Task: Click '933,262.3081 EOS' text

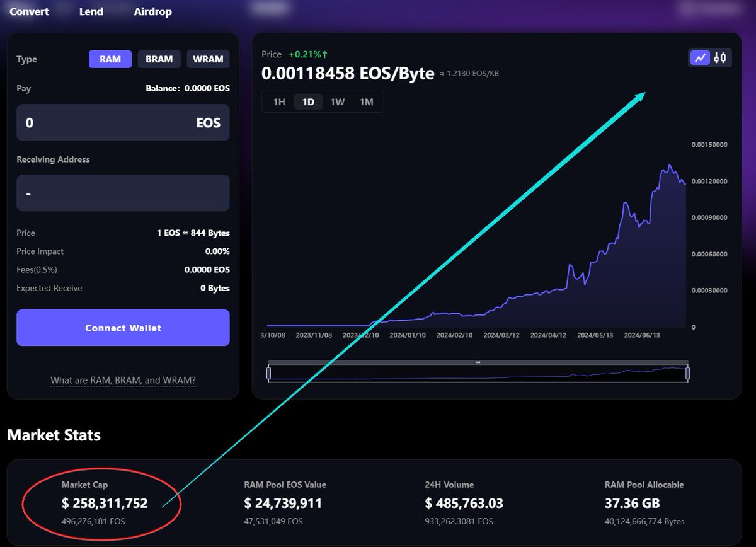Action: (x=459, y=521)
